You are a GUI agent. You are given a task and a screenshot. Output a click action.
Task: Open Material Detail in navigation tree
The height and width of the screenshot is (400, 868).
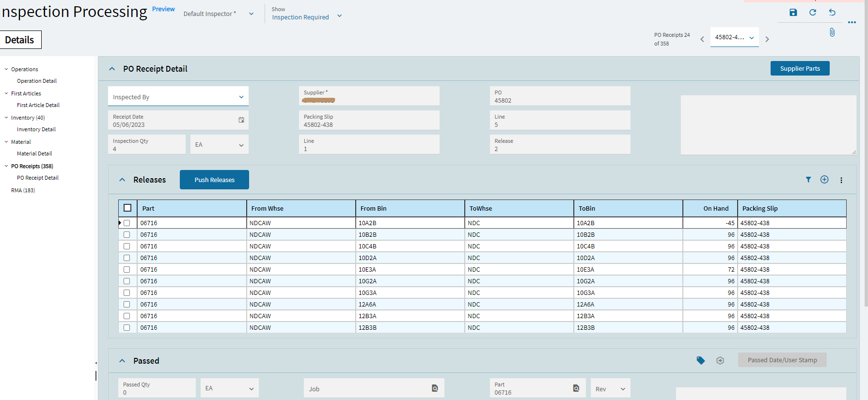[34, 154]
